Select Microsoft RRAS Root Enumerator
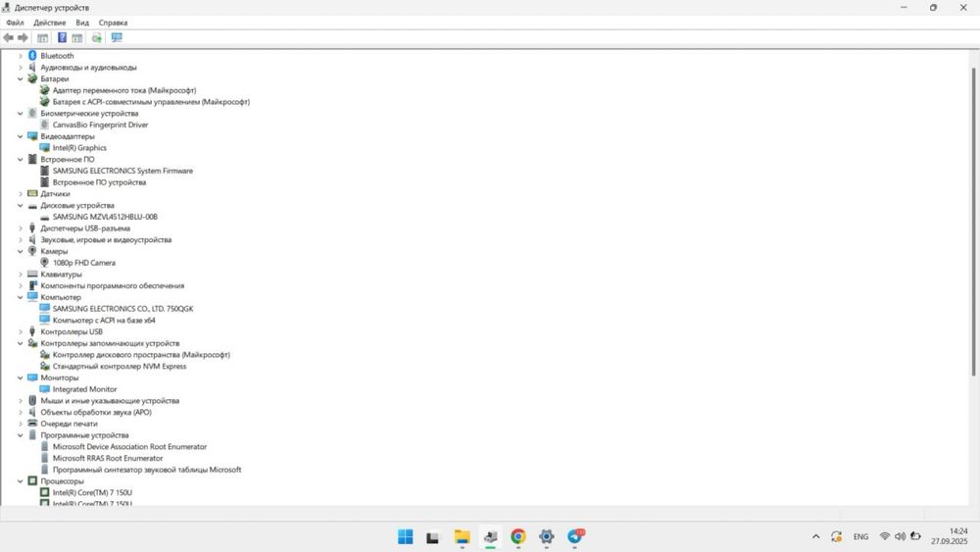Screen dimensions: 980x552 tap(108, 458)
